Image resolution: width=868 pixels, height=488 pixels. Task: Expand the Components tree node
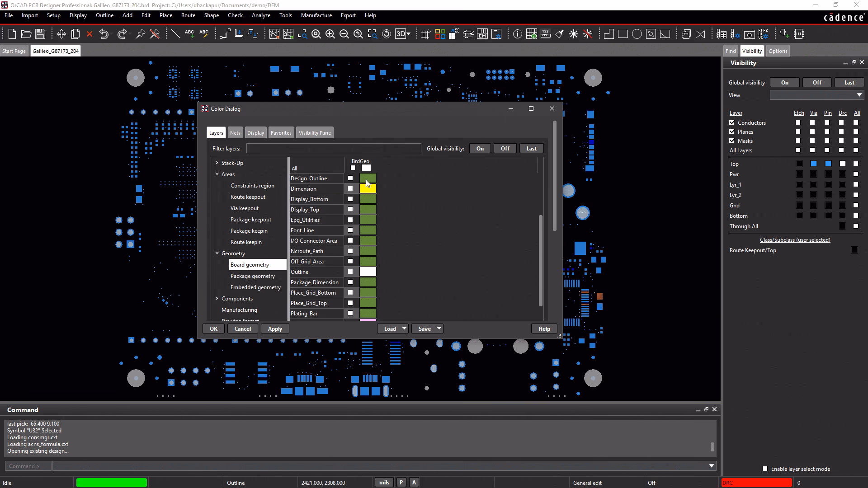pyautogui.click(x=217, y=298)
